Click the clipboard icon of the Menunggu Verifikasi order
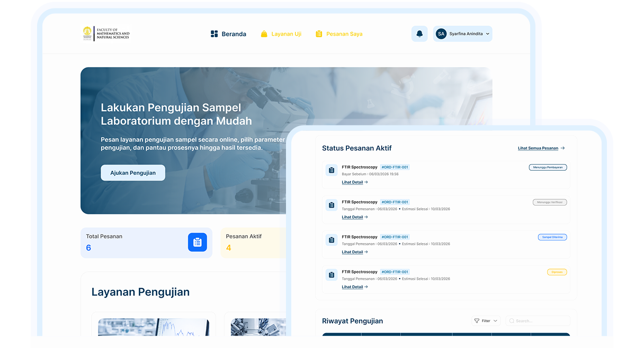 click(x=332, y=205)
